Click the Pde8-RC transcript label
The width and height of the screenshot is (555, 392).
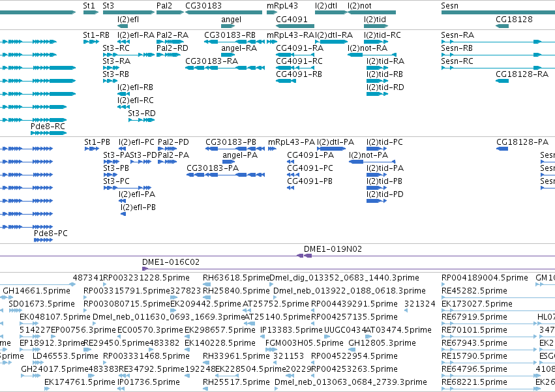pyautogui.click(x=48, y=127)
